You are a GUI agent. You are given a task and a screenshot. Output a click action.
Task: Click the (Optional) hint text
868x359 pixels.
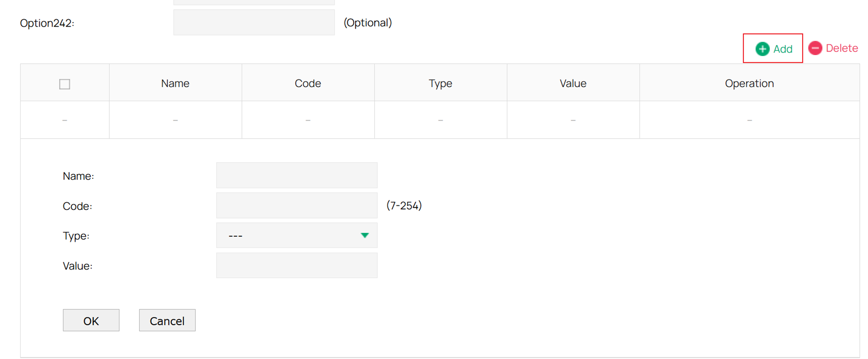pyautogui.click(x=368, y=23)
